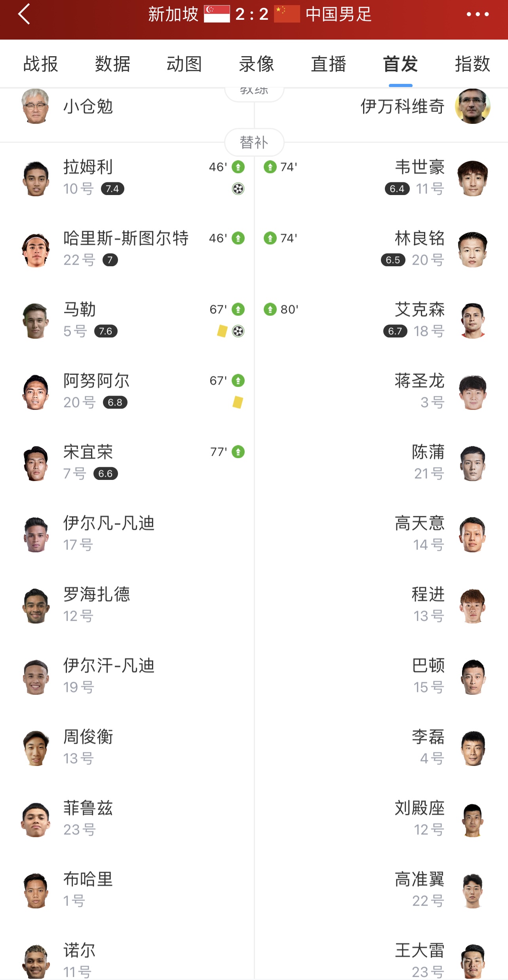
Task: Open player 哈里斯-斯图尔特's profile
Action: (x=126, y=239)
